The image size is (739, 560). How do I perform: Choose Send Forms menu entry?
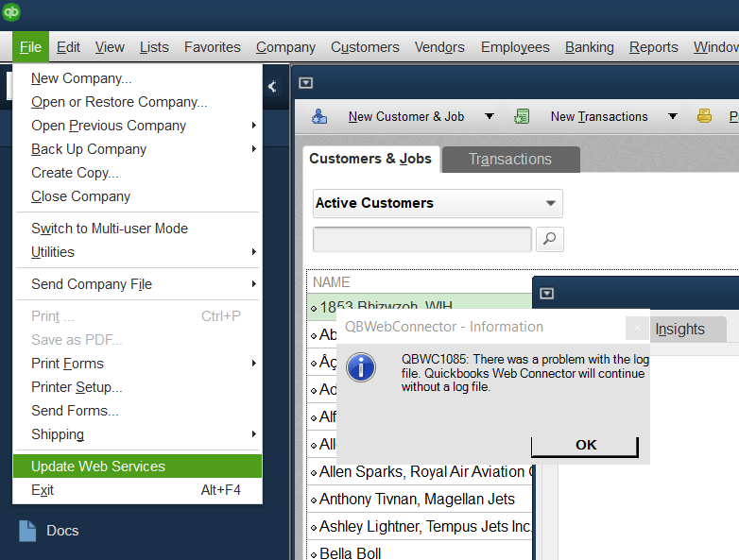click(137, 410)
